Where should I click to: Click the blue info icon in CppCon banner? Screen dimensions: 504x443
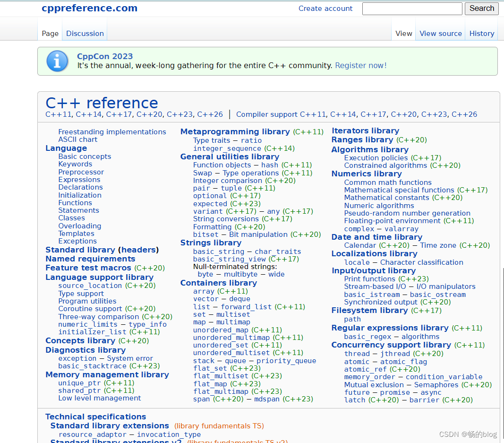[57, 61]
